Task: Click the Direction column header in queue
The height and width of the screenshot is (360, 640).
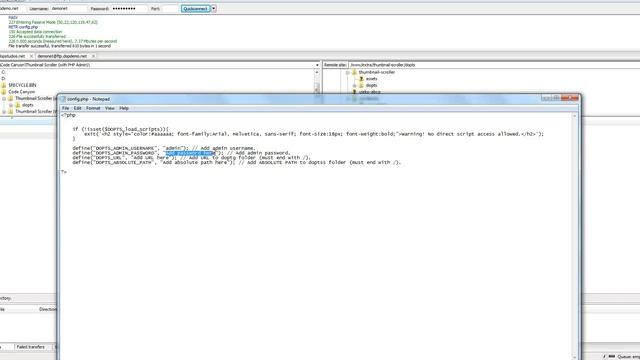Action: [47, 309]
